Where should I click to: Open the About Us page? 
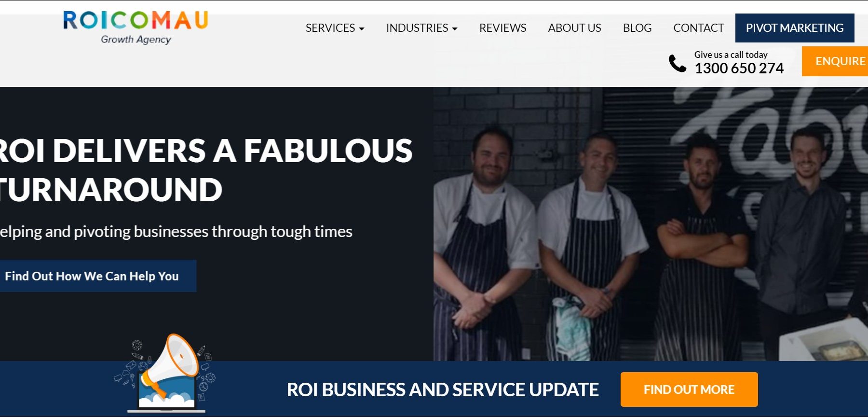pos(574,28)
